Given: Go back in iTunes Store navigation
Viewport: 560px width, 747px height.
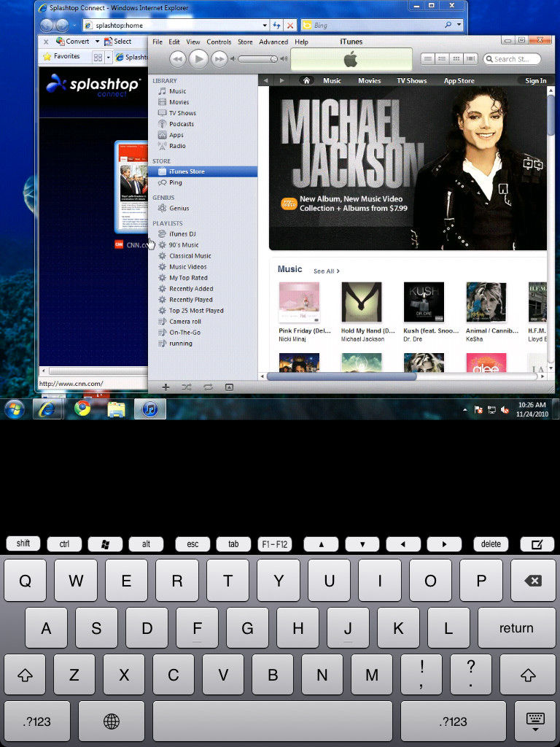Looking at the screenshot, I should pos(265,80).
